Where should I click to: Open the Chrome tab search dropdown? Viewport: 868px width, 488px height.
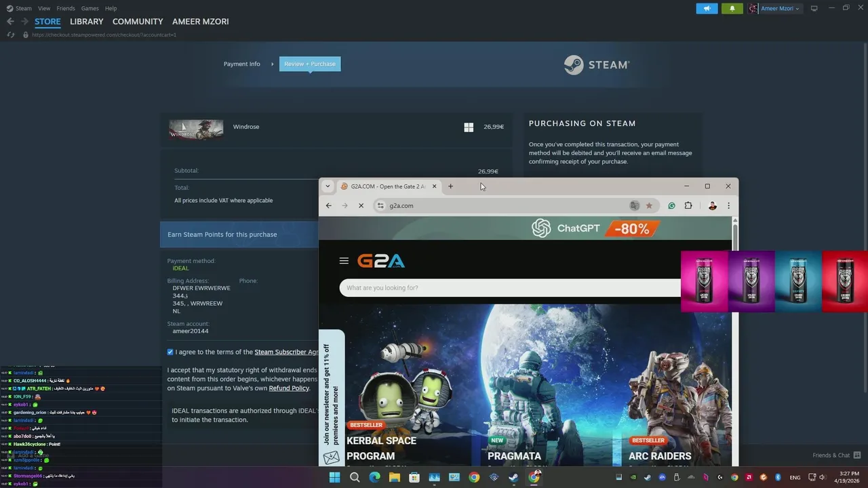328,186
